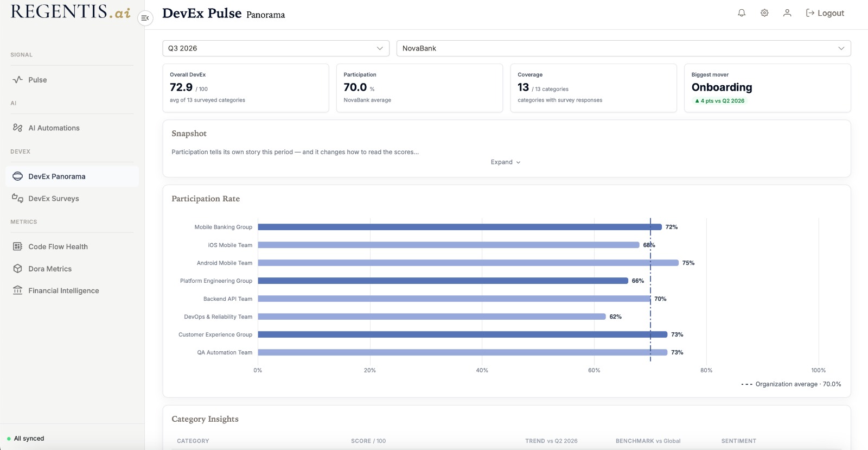Screen dimensions: 868x450
Task: Click the DevEx Panorama planet icon
Action: [17, 176]
